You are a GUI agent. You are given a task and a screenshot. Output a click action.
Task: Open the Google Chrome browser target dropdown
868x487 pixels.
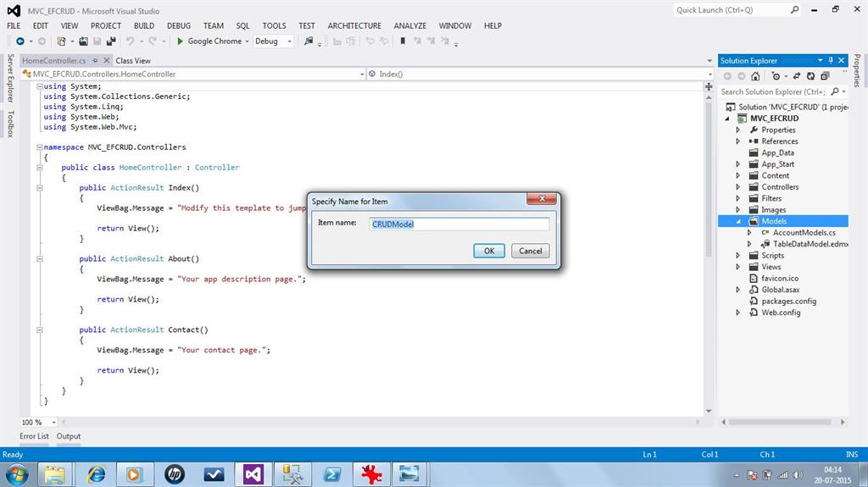(247, 42)
